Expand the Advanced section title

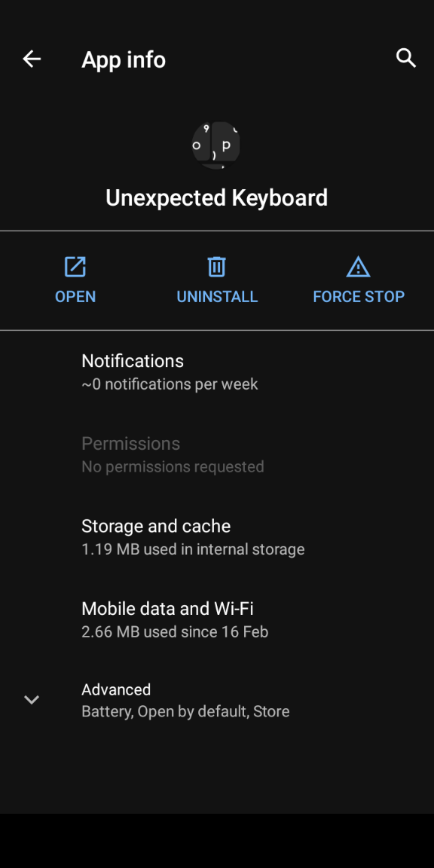click(x=116, y=689)
